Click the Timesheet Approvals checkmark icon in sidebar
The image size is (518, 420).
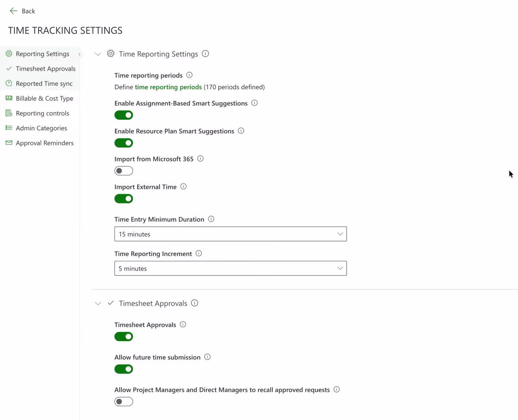coord(9,69)
